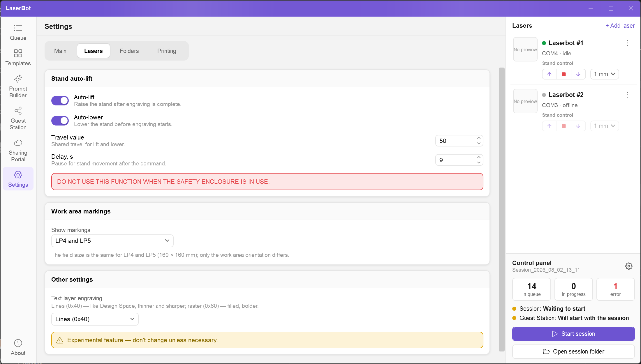Go to Guest Station
This screenshot has width=641, height=364.
click(x=18, y=119)
